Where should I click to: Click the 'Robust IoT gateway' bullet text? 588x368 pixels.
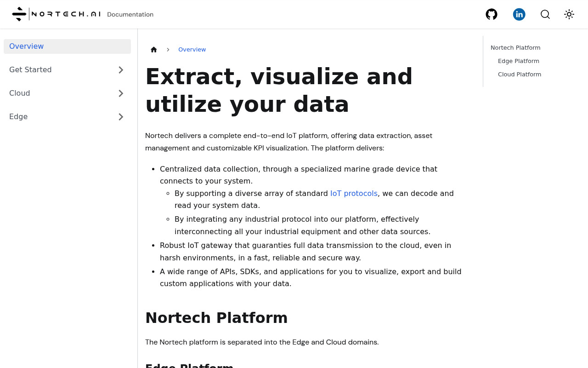tap(305, 252)
